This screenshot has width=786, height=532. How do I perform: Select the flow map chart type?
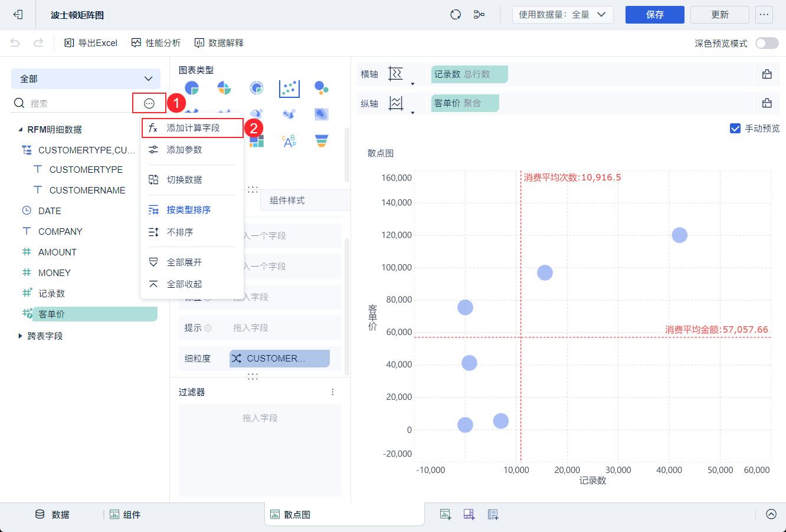[257, 113]
